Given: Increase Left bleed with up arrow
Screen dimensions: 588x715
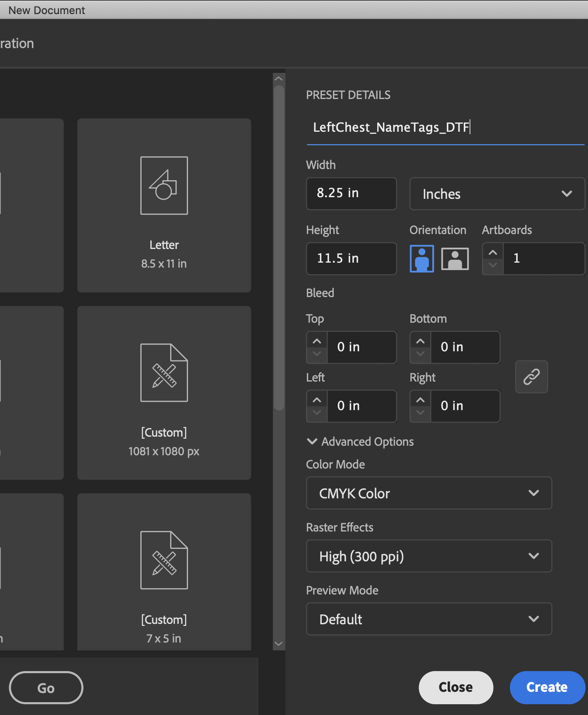Looking at the screenshot, I should (317, 400).
